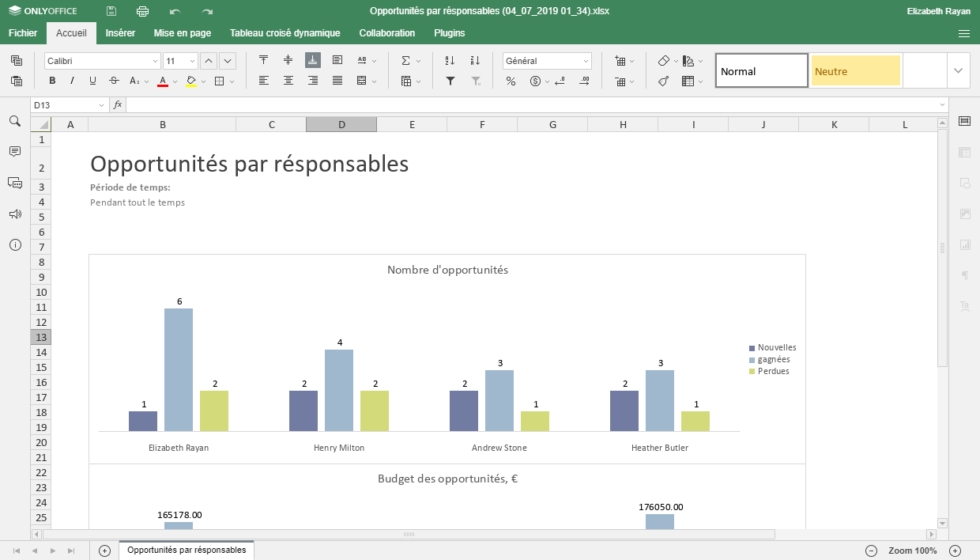The width and height of the screenshot is (980, 560).
Task: Toggle align bottom button
Action: click(313, 61)
